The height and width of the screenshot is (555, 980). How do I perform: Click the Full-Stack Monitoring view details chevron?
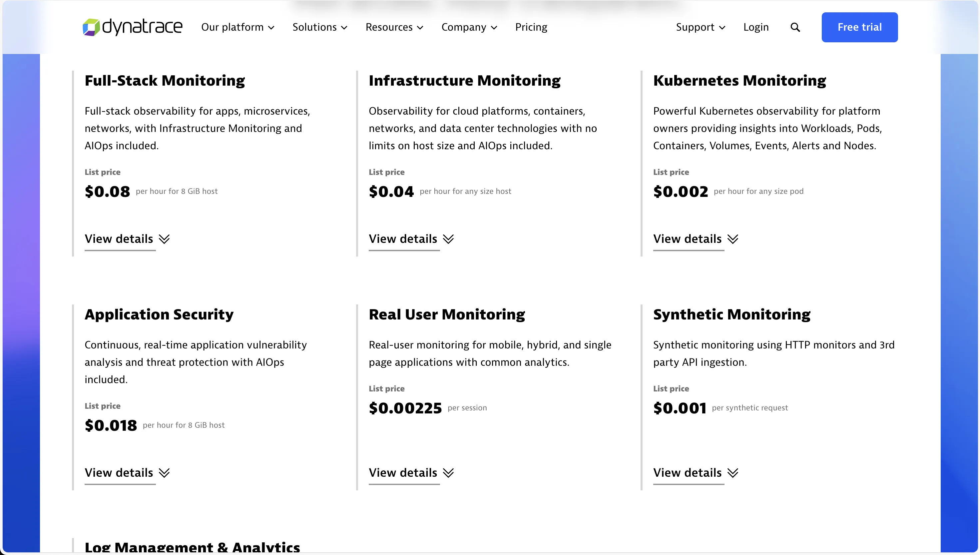pyautogui.click(x=164, y=240)
